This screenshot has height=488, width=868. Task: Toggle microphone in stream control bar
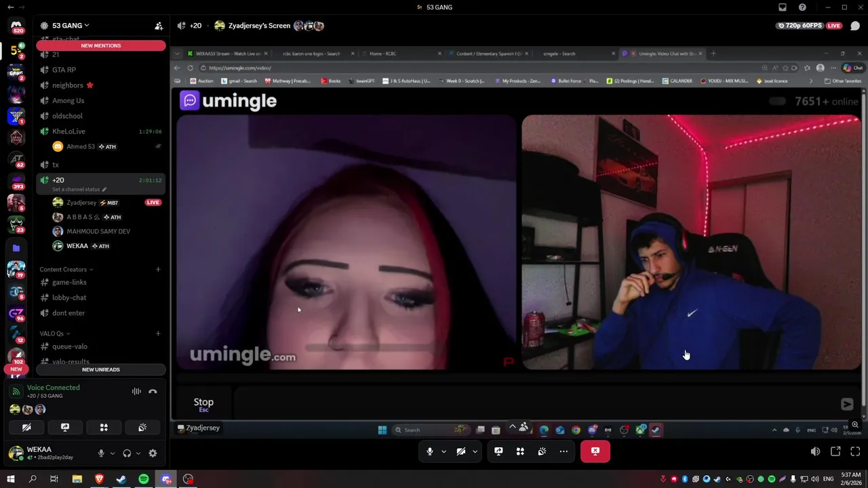[x=430, y=451]
